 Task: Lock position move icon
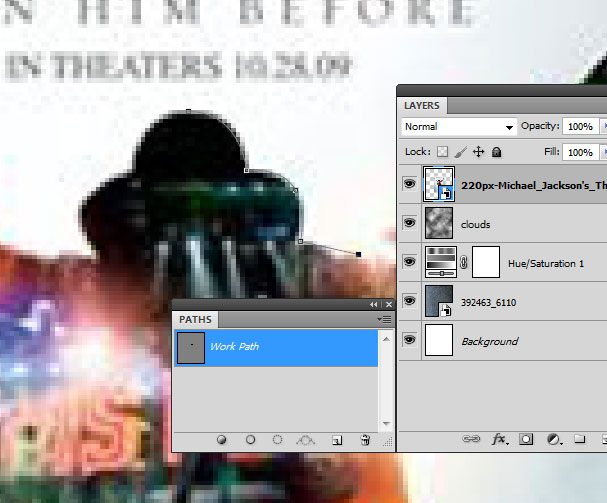(x=478, y=152)
